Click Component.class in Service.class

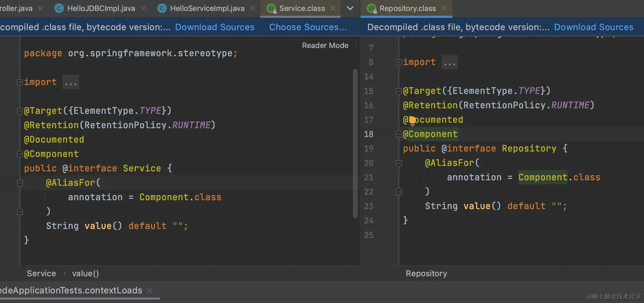180,197
